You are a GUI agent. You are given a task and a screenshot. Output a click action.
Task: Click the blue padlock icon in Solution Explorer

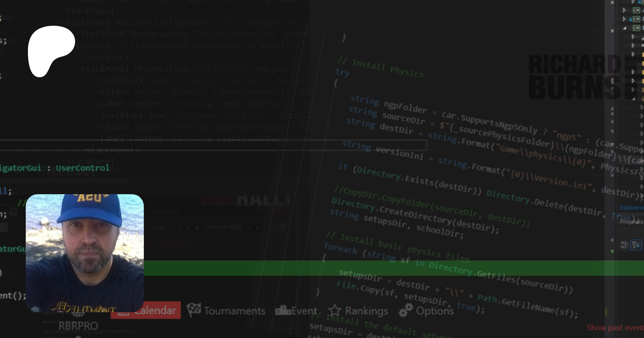click(x=630, y=19)
